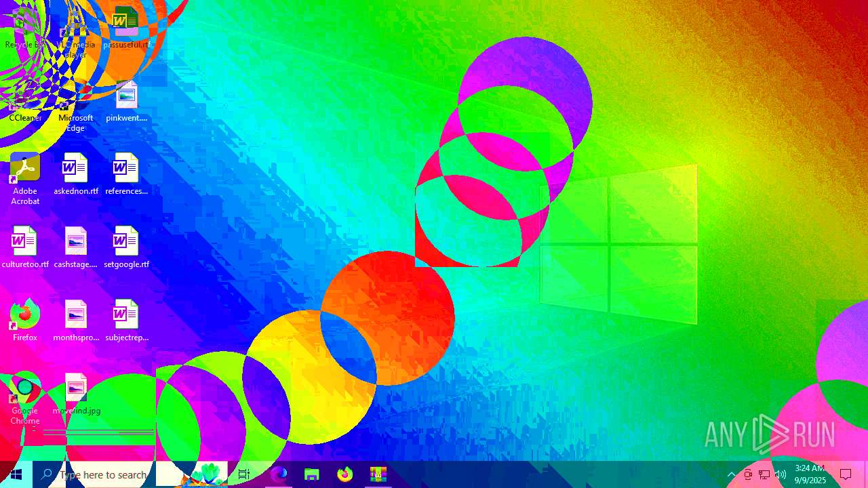Open Google Chrome desktop shortcut
The height and width of the screenshot is (488, 868).
pos(25,399)
